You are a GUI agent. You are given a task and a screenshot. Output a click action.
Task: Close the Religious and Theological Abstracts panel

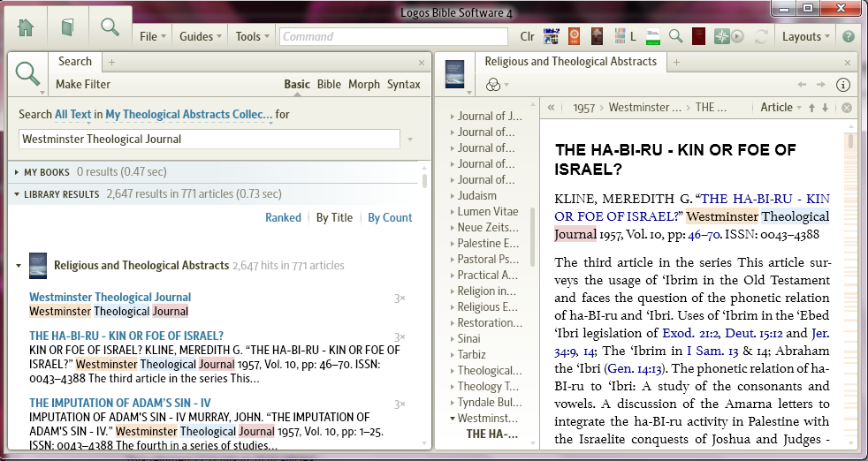click(848, 63)
